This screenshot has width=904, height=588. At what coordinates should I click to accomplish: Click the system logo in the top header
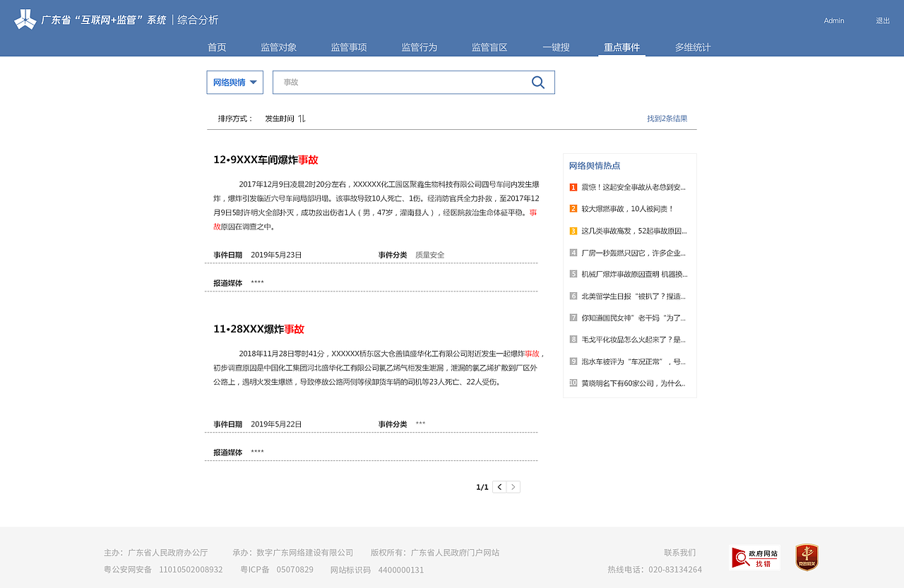click(x=25, y=18)
